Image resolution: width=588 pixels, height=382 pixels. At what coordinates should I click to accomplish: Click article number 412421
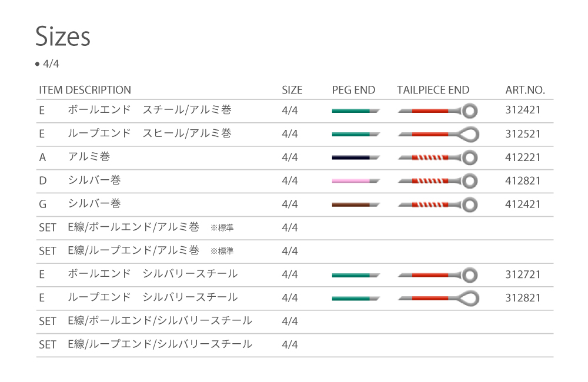point(523,204)
